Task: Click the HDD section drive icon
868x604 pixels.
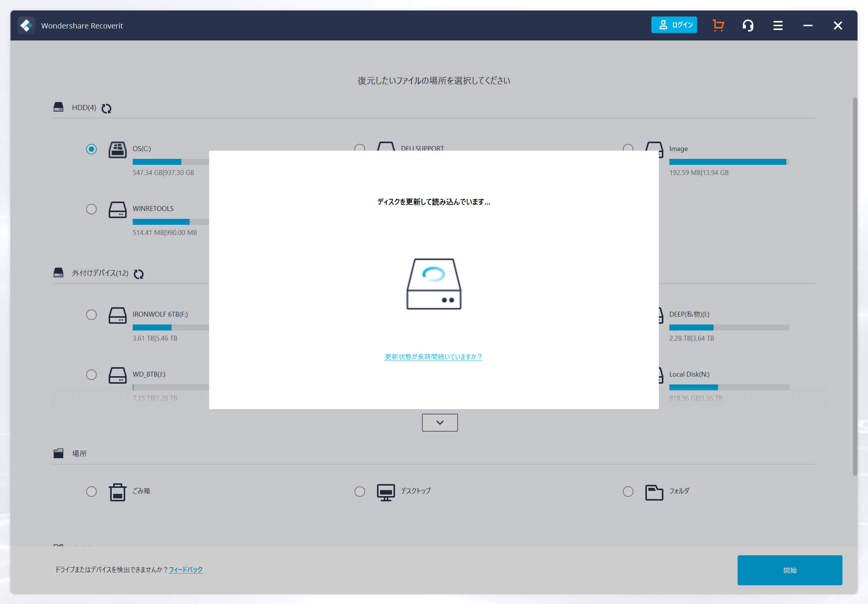Action: point(58,107)
